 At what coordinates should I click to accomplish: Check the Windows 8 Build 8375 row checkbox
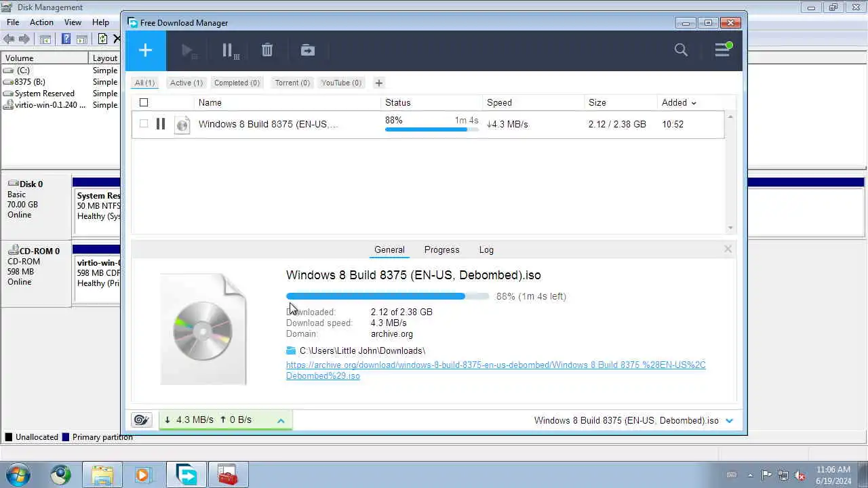coord(144,124)
